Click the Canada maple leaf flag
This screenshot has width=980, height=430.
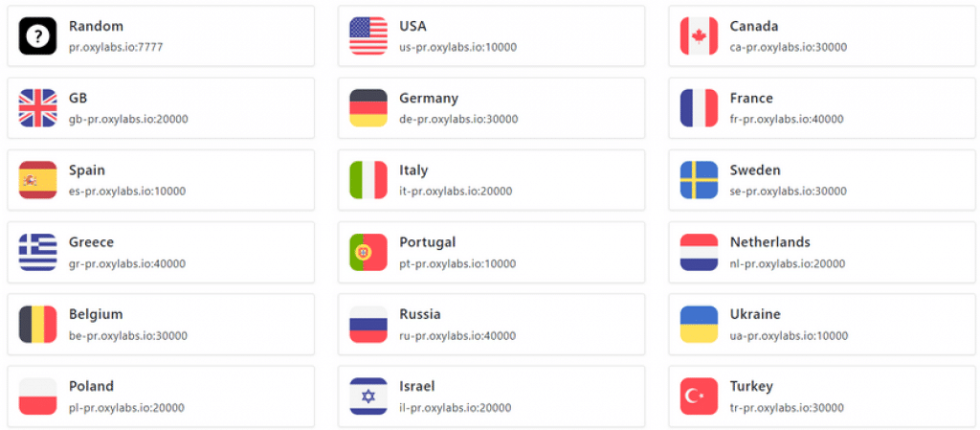point(699,36)
